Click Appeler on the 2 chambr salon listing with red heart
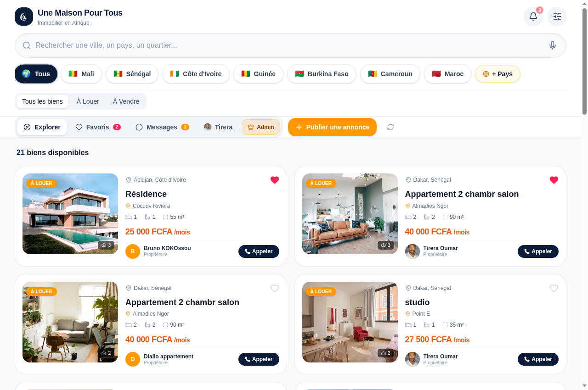Viewport: 588px width, 390px height. click(x=538, y=251)
